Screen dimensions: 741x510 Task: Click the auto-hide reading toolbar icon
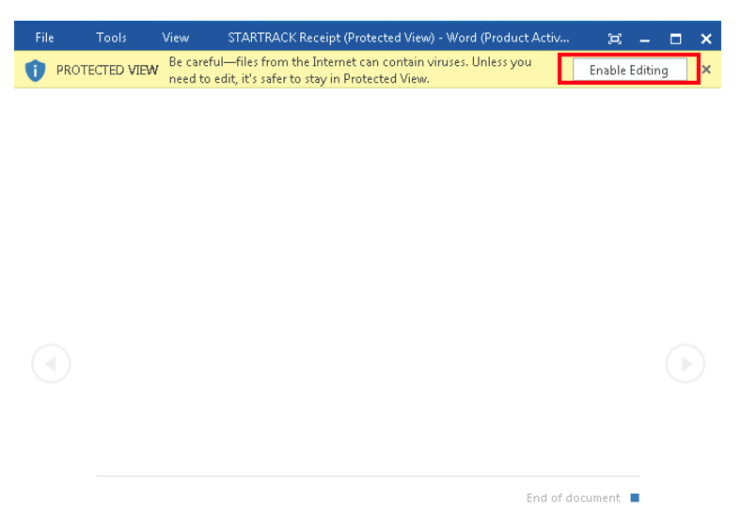point(615,39)
